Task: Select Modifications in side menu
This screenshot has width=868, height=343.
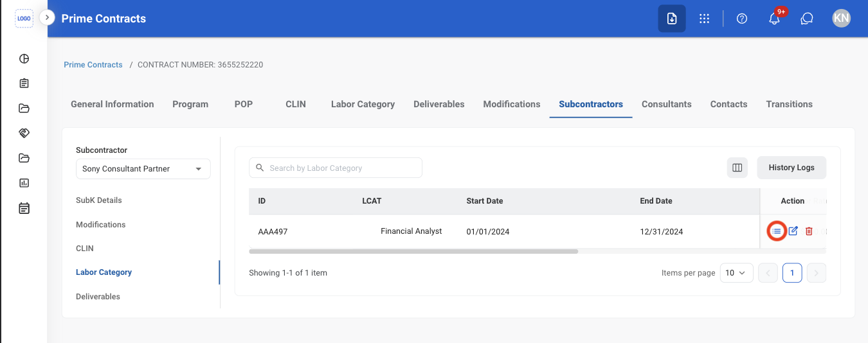Action: point(101,225)
